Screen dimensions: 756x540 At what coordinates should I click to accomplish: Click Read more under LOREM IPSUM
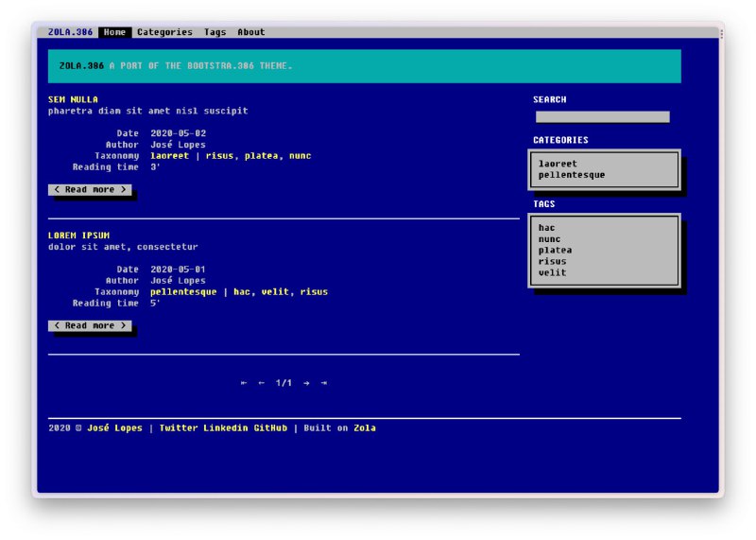(x=90, y=325)
